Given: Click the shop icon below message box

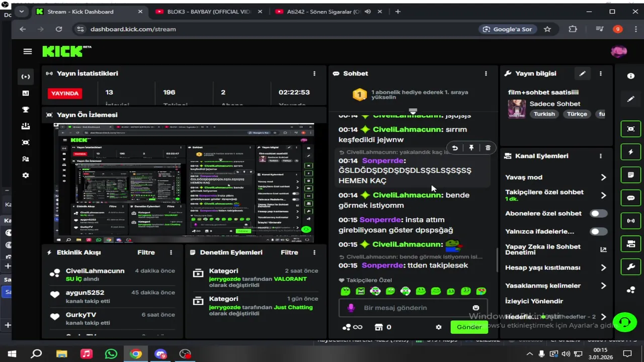Looking at the screenshot, I should (379, 327).
